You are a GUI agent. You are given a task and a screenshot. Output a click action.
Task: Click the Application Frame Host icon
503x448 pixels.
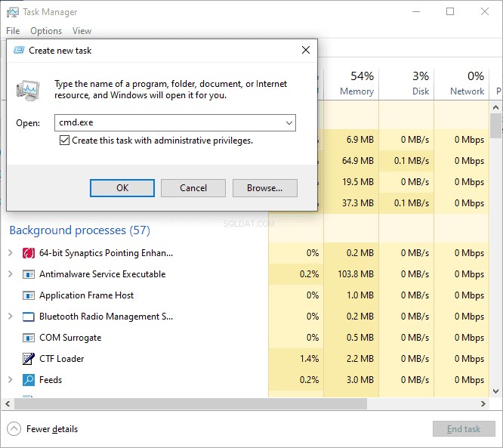tap(29, 295)
